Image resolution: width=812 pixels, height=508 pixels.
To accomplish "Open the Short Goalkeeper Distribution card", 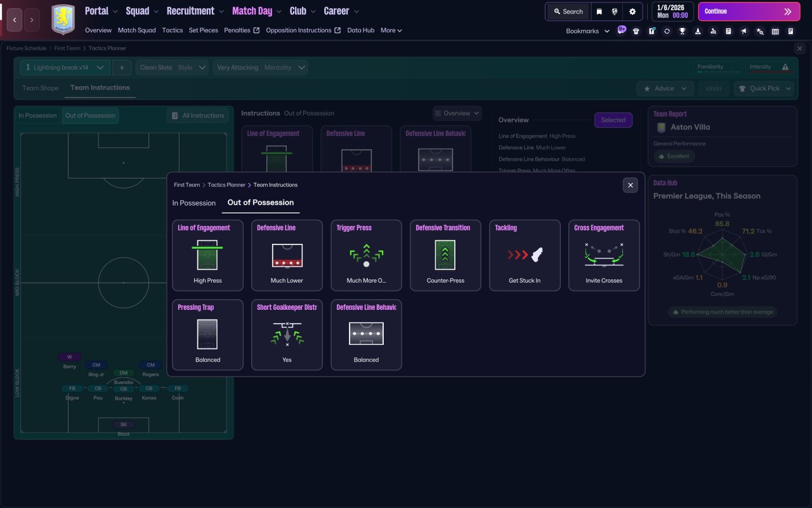I will click(x=287, y=335).
